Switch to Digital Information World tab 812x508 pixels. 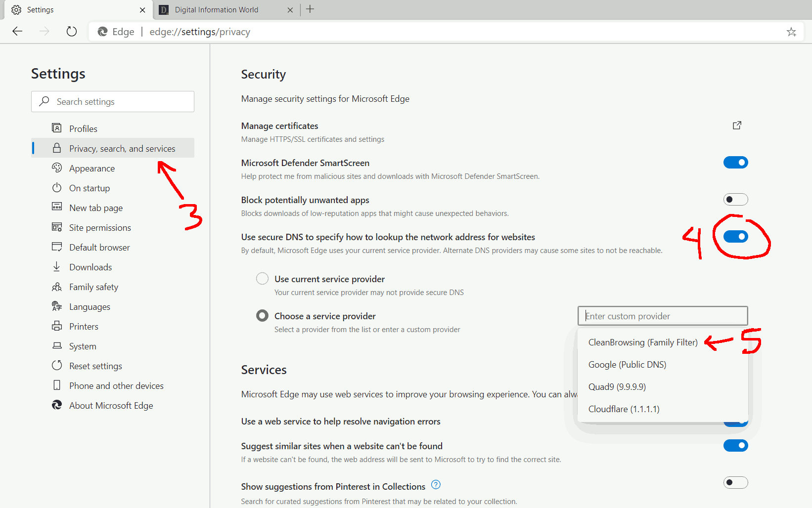(217, 10)
